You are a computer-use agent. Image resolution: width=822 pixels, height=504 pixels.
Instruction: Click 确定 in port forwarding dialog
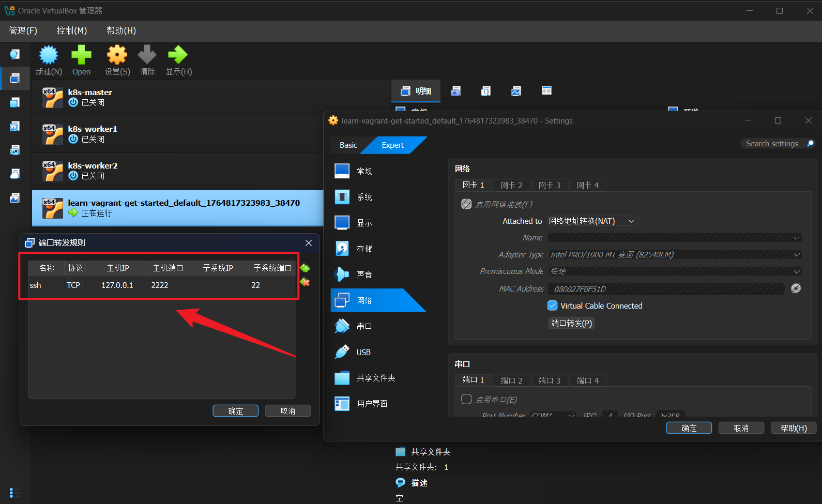(235, 411)
